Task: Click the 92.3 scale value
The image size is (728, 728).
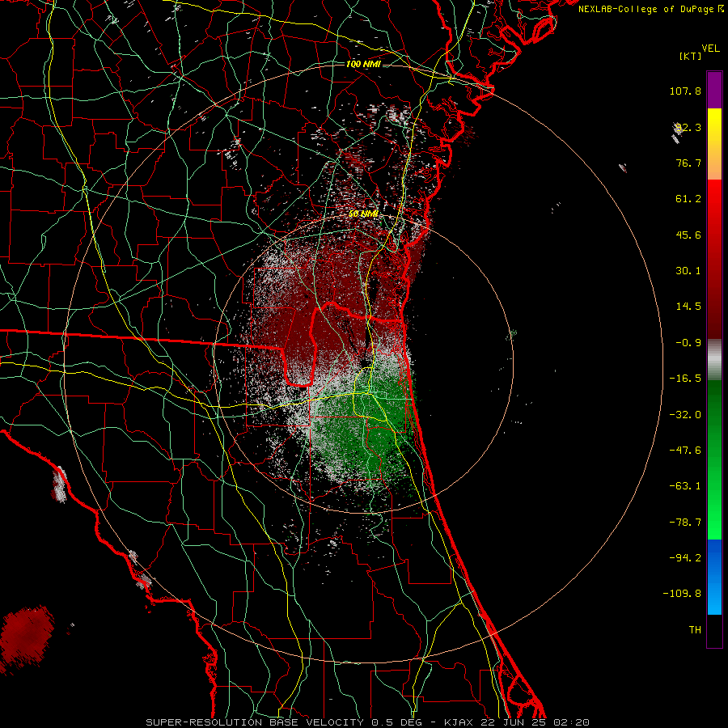Action: [x=688, y=127]
